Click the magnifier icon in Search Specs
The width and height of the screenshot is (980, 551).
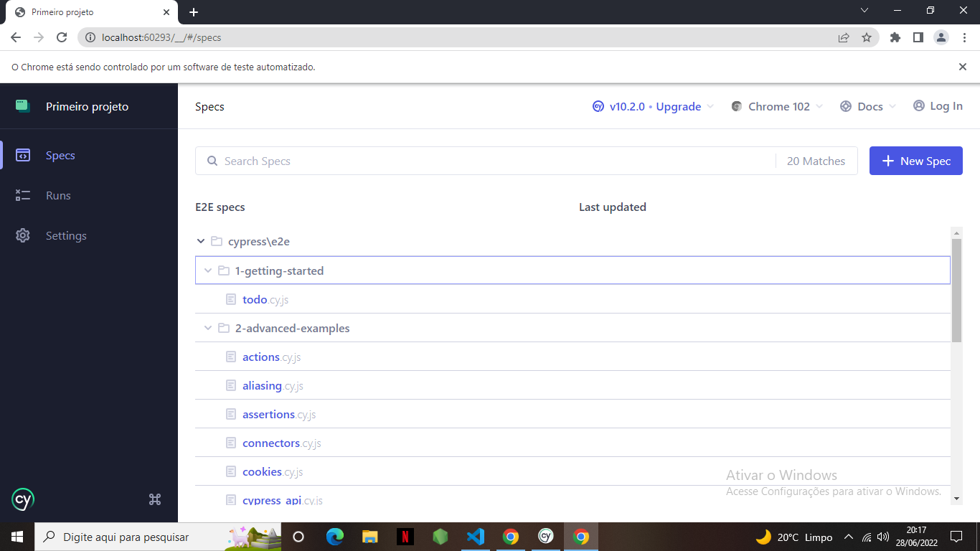click(x=212, y=161)
